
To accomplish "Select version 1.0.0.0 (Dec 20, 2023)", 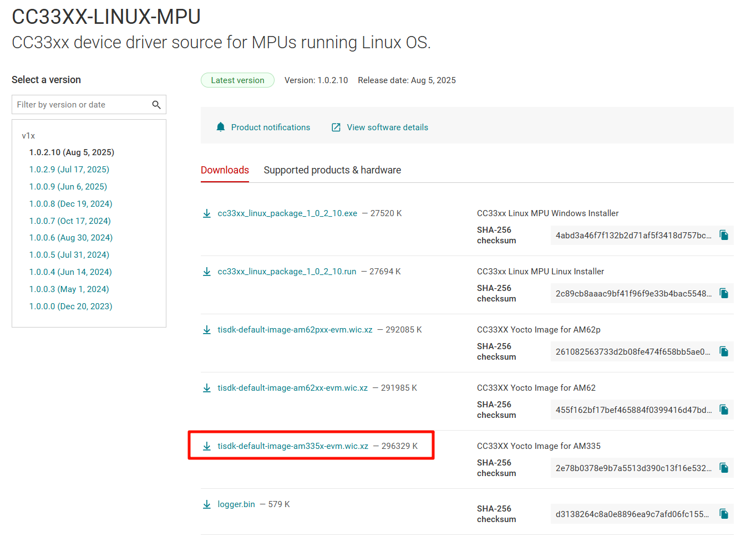I will click(71, 306).
